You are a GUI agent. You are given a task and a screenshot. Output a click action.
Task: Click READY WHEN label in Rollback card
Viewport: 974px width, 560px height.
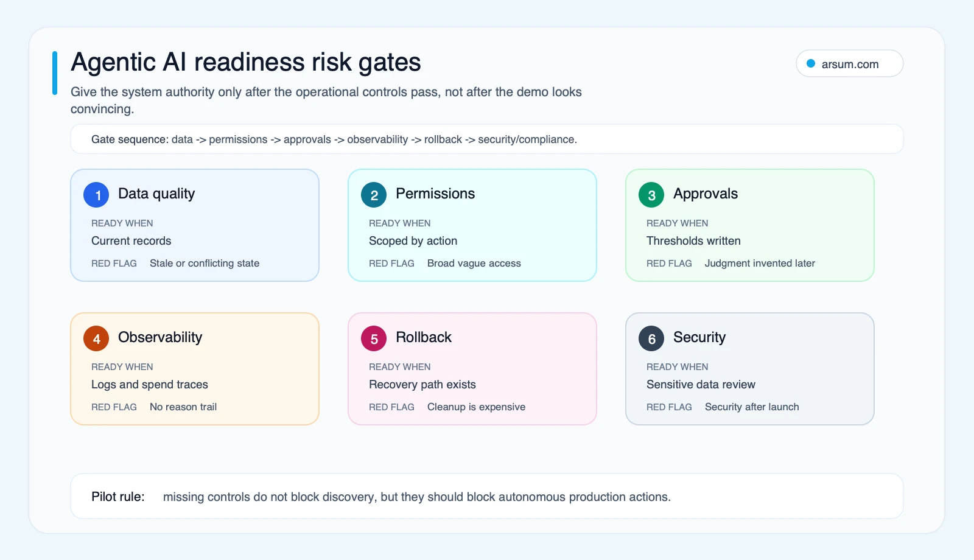click(x=400, y=367)
